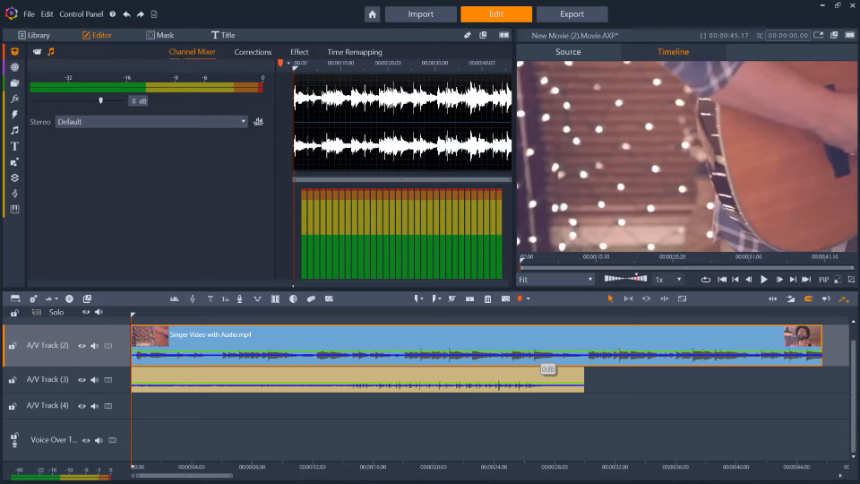Open the Title tab

tap(223, 35)
